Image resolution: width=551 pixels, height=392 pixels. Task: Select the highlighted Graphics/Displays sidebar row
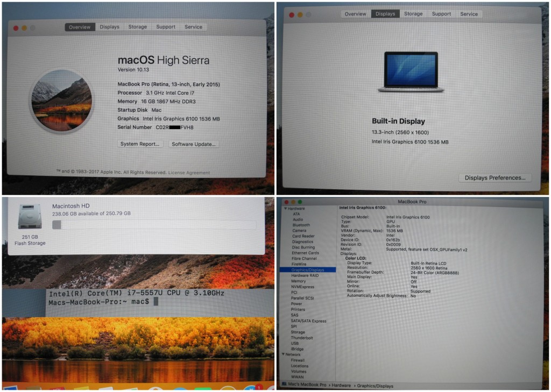pyautogui.click(x=308, y=270)
